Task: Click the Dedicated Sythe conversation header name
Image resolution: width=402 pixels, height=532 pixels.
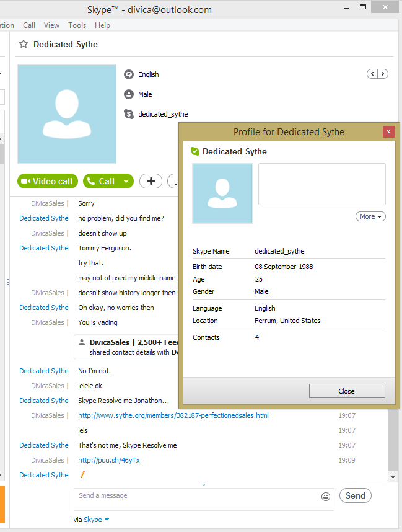Action: (66, 45)
